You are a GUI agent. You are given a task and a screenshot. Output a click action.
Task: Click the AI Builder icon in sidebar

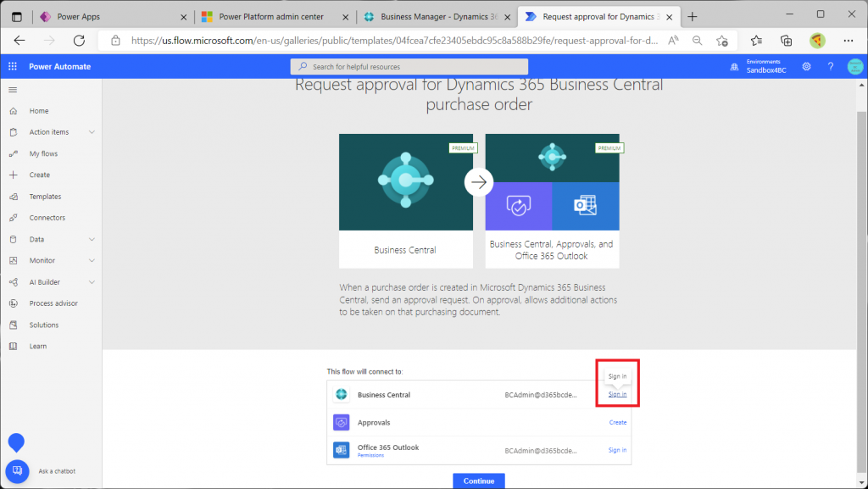14,282
